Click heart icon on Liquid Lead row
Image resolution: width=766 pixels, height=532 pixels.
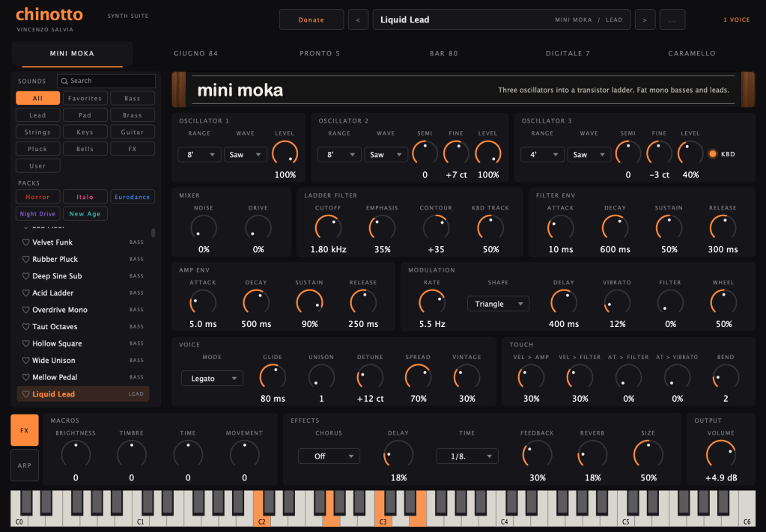(26, 394)
